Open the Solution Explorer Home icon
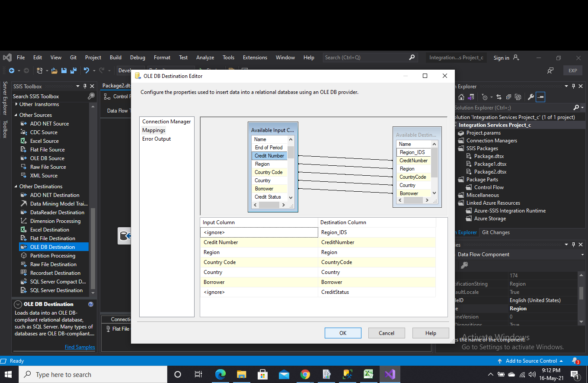The height and width of the screenshot is (383, 588). click(x=461, y=97)
